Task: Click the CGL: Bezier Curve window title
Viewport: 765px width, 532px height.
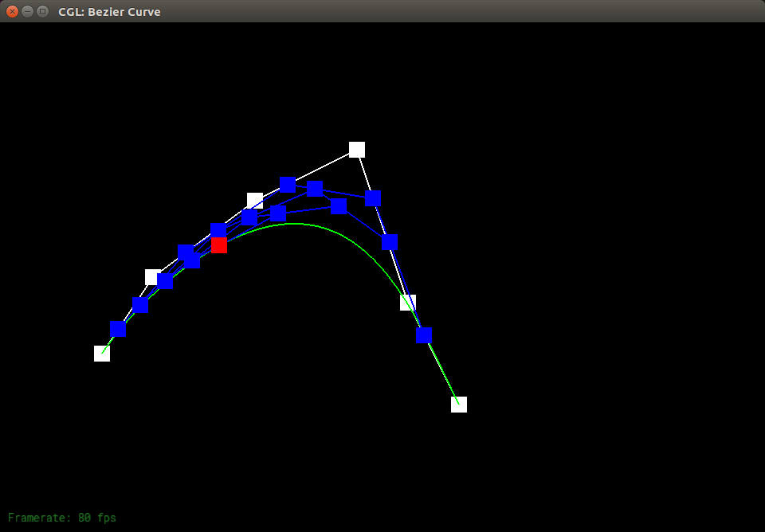Action: tap(109, 12)
